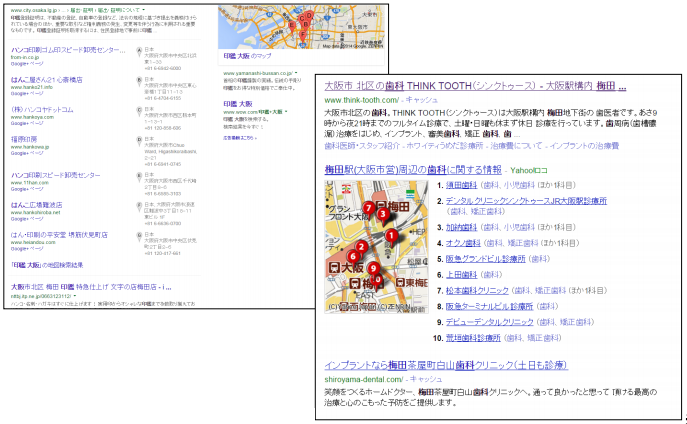Open (株)ハンコヤドットコム result
The image size is (687, 424).
pos(42,110)
